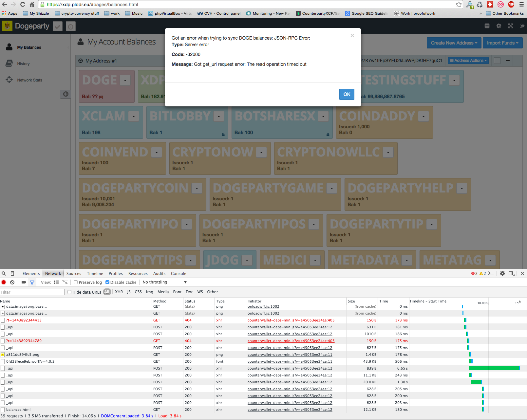The height and width of the screenshot is (420, 527).
Task: Open the Address Actions dropdown
Action: click(x=468, y=61)
